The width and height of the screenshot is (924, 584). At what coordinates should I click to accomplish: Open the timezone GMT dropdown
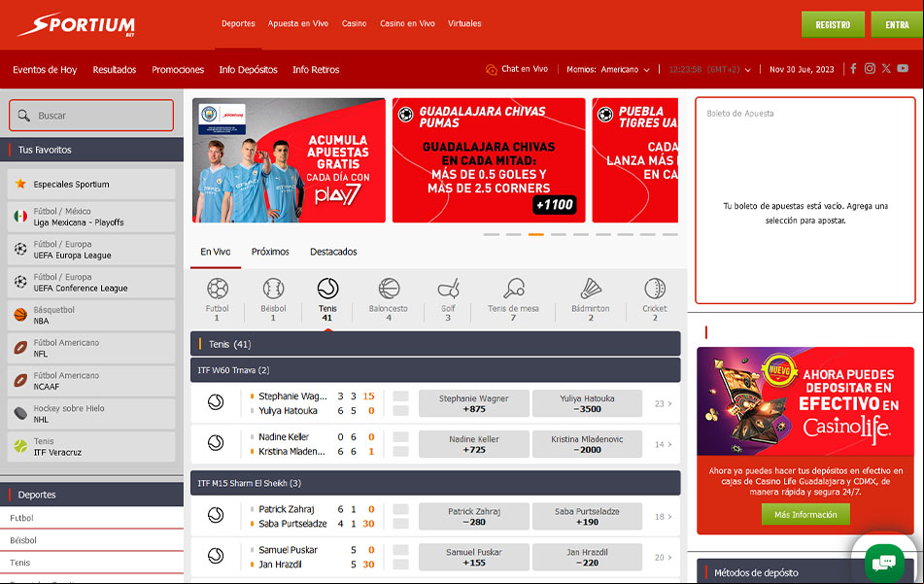coord(709,70)
